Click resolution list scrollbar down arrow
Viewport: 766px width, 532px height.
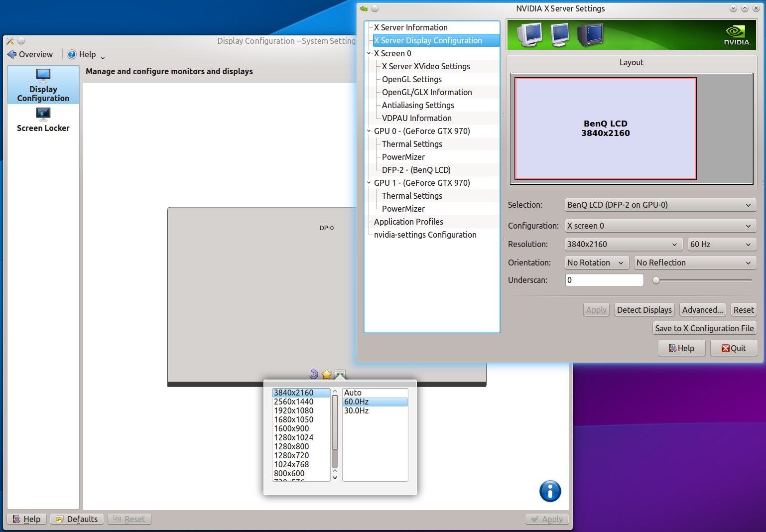coord(335,478)
